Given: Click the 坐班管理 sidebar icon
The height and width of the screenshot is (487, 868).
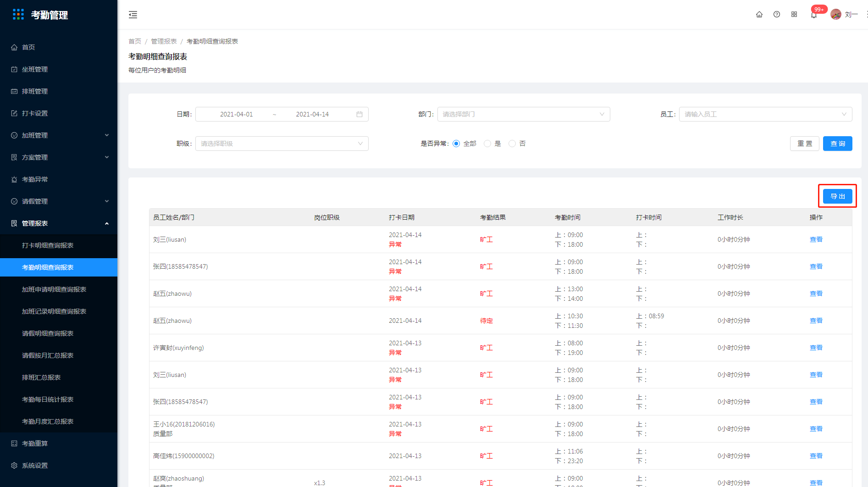Looking at the screenshot, I should click(14, 69).
